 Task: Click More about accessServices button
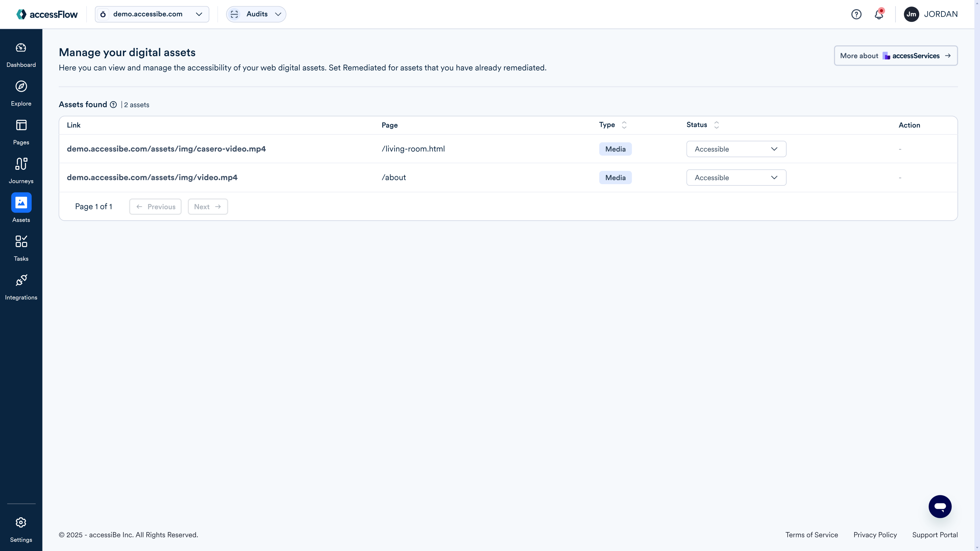(x=895, y=55)
